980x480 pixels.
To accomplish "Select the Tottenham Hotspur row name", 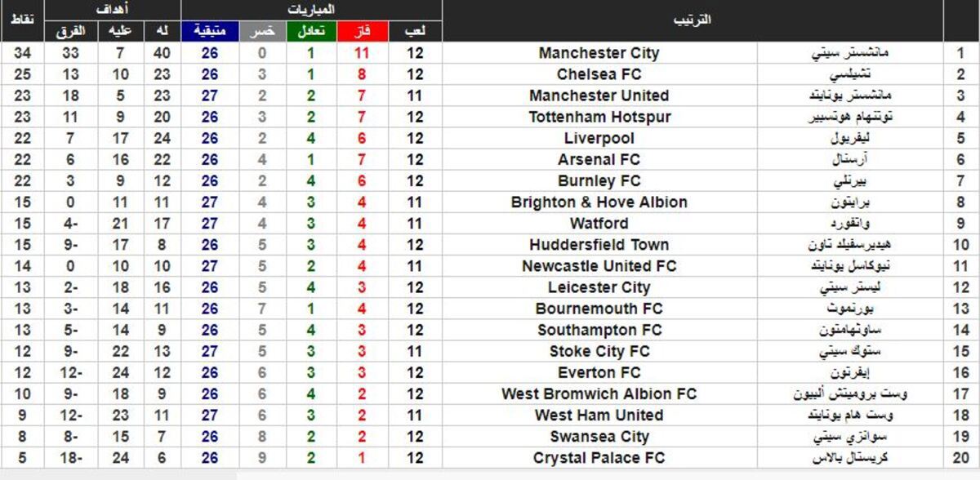I will coord(599,117).
